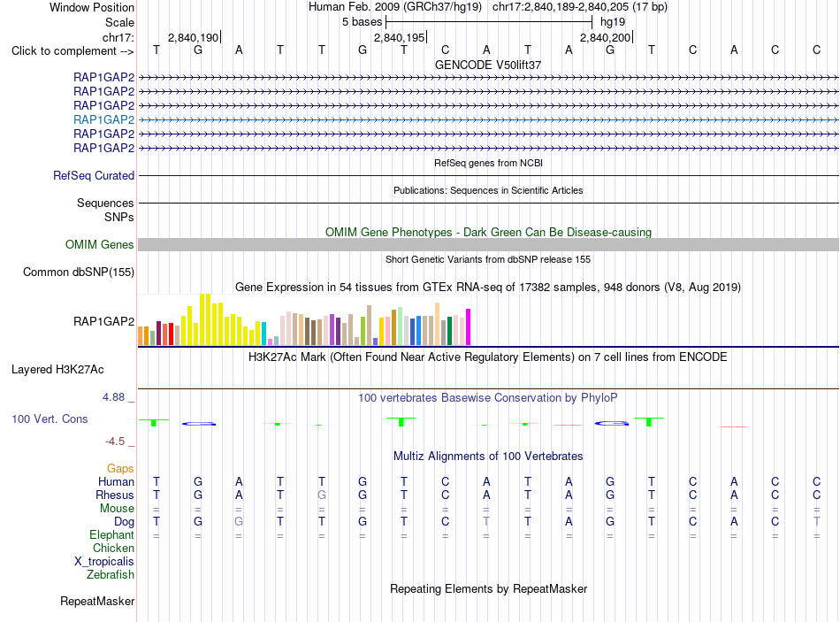Click the Gaps label in Multiz alignment
The image size is (840, 622).
[120, 469]
